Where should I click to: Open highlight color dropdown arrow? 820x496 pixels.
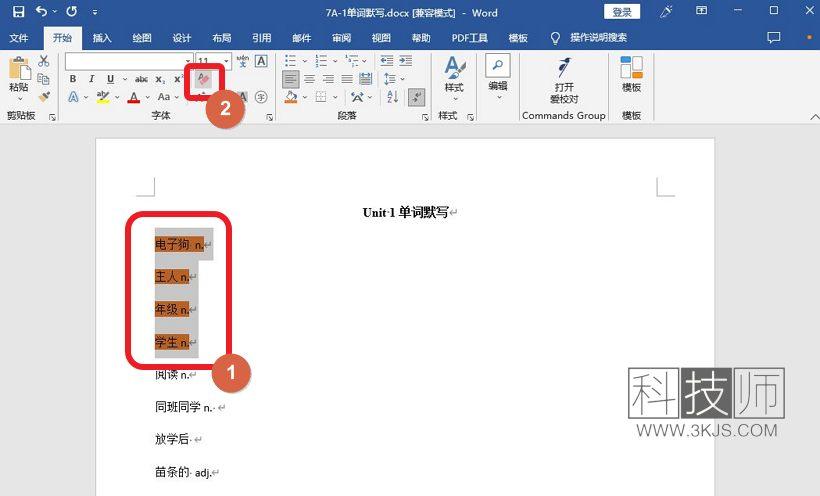tap(117, 97)
